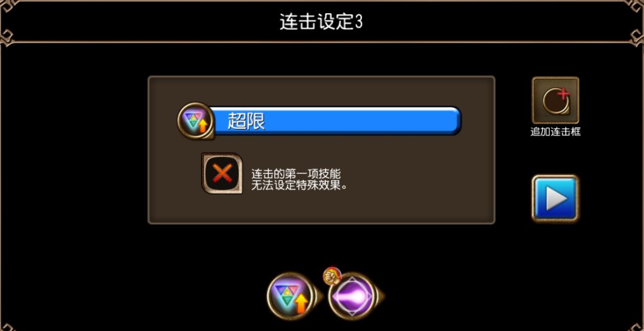This screenshot has width=644, height=331.
Task: Select the purple orb skill in the combo row
Action: click(353, 296)
